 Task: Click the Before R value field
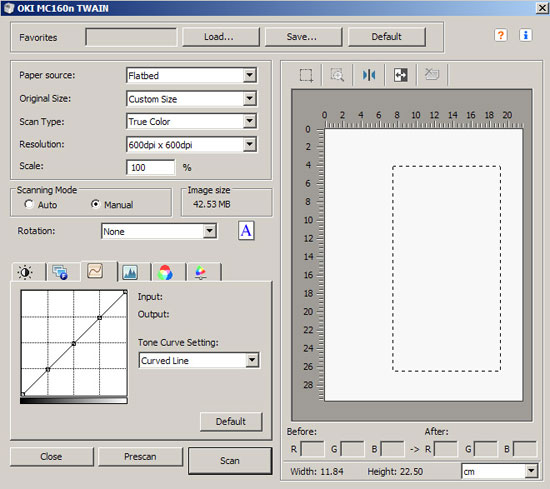[x=313, y=449]
